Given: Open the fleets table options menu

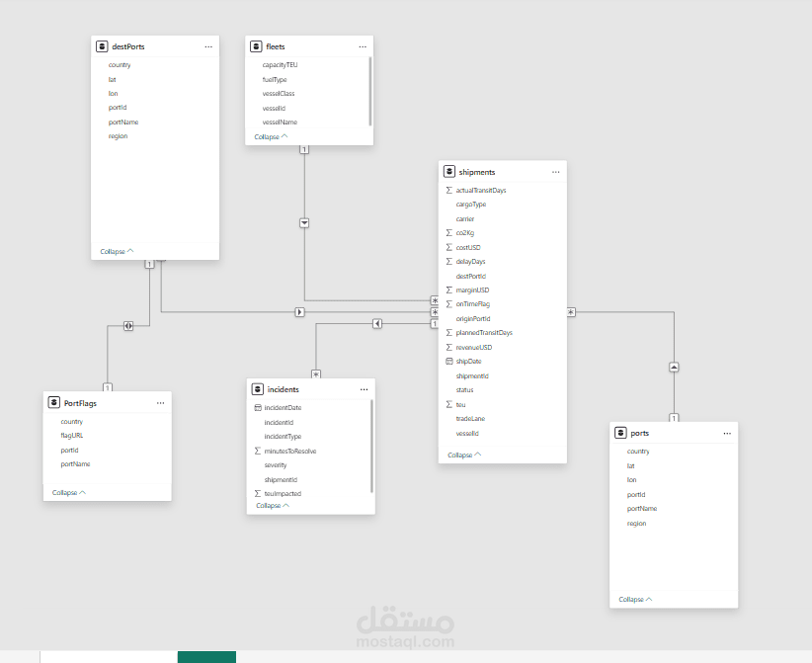Looking at the screenshot, I should [363, 46].
